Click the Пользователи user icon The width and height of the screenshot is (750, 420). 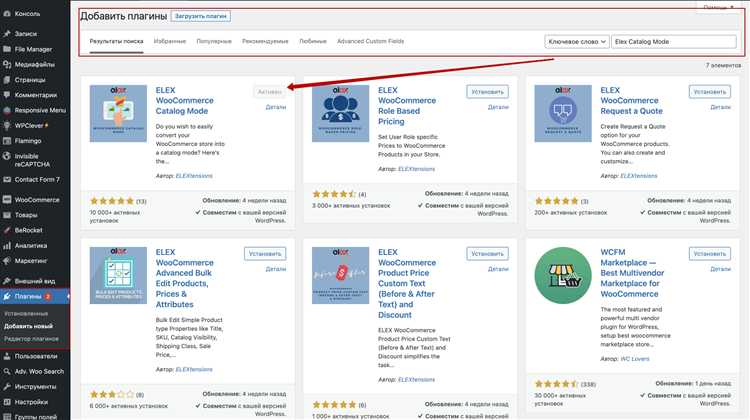tap(7, 356)
